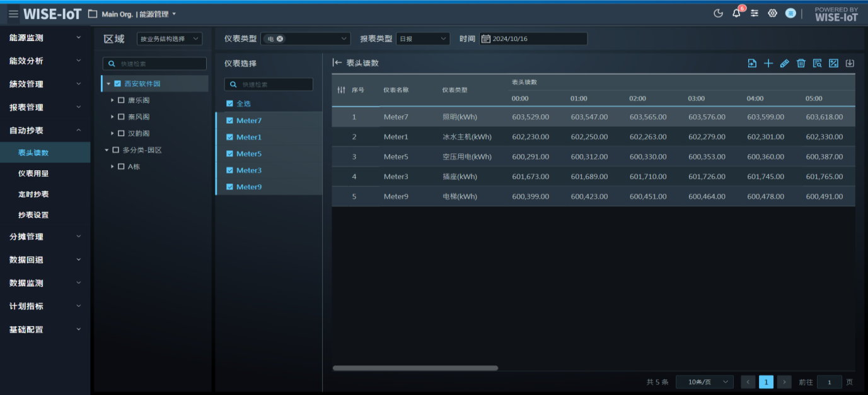Toggle the 全选 select-all checkbox
This screenshot has height=395, width=868.
pos(229,103)
